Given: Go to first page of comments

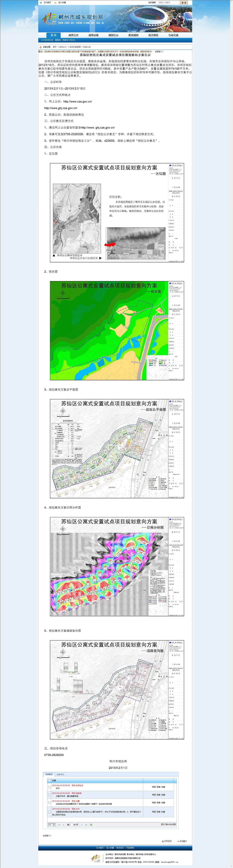Looking at the screenshot, I should pos(59,825).
